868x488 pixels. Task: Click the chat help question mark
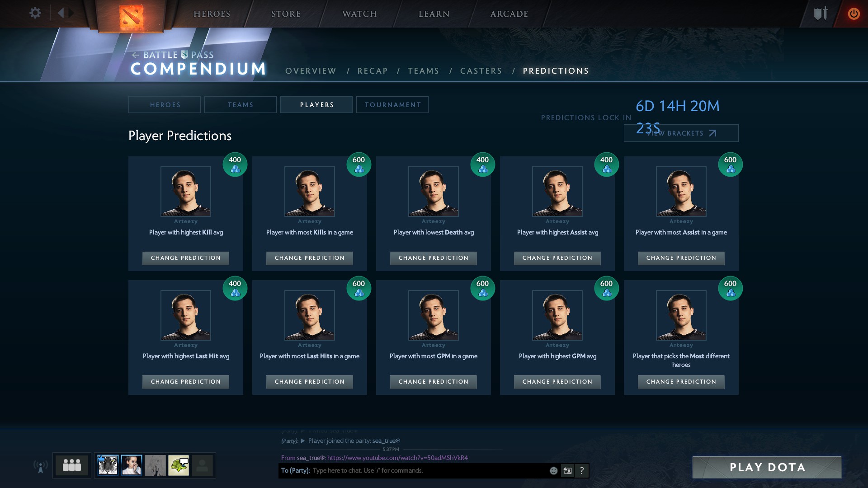click(x=582, y=471)
